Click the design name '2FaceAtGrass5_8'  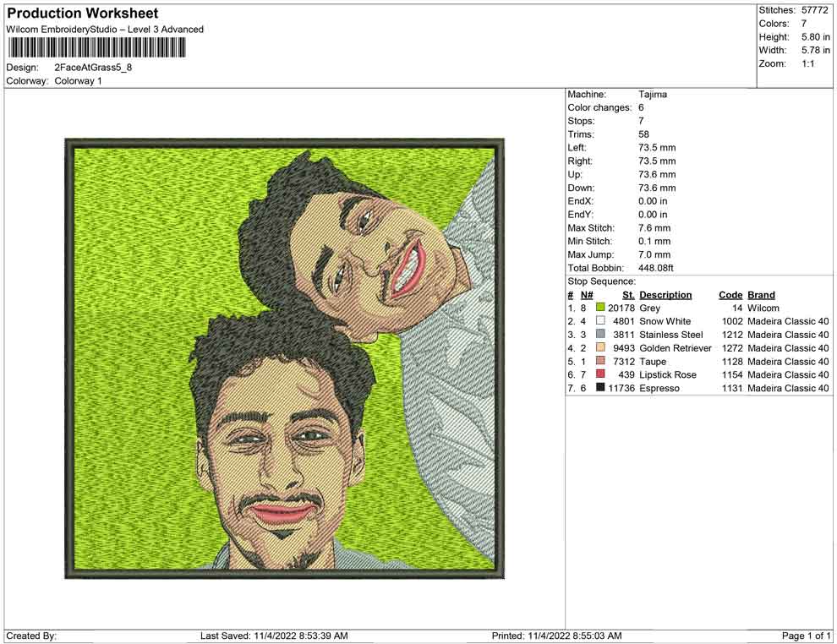pos(93,68)
